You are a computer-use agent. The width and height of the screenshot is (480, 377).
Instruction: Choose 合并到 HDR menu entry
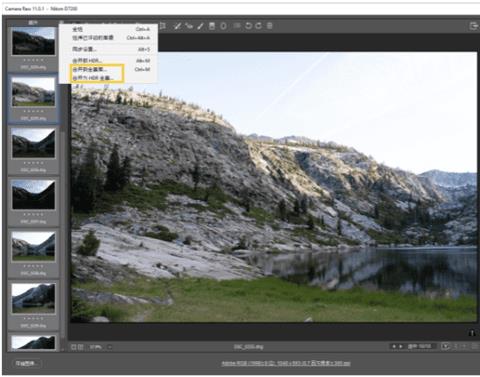pyautogui.click(x=108, y=61)
